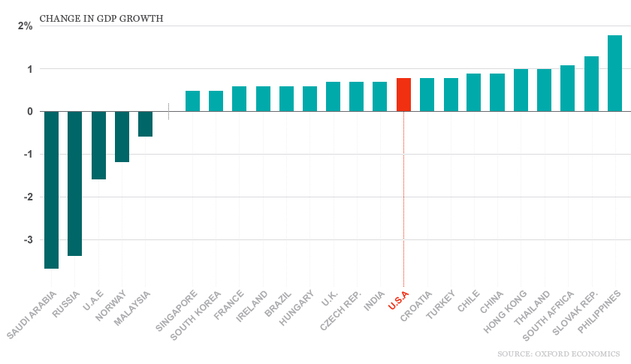Select the Slovak Rep. bar
631x364 pixels.
[591, 83]
